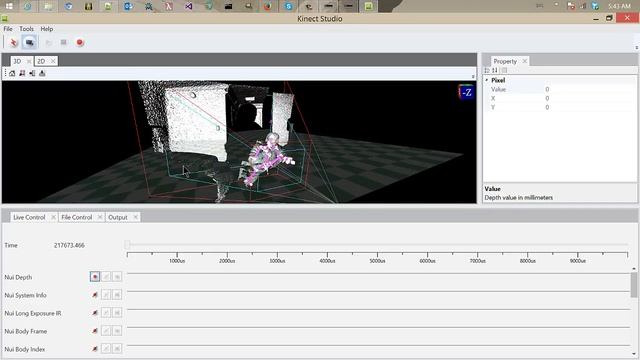Select the Y property row

560,107
